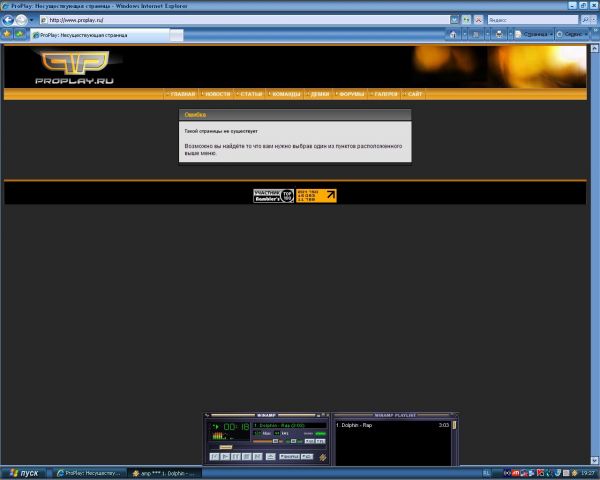Switch to Winamp Dolphin taskbar button
Image resolution: width=600 pixels, height=480 pixels.
pyautogui.click(x=166, y=473)
